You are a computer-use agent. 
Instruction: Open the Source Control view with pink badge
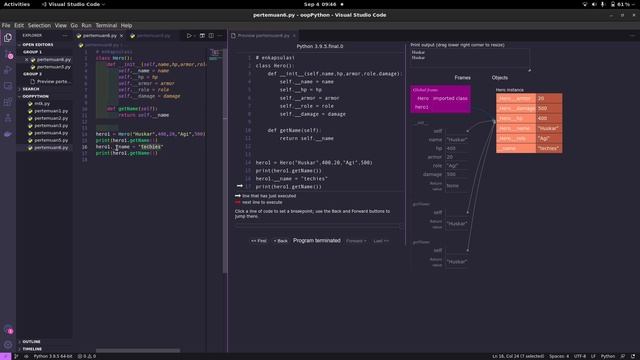[8, 54]
